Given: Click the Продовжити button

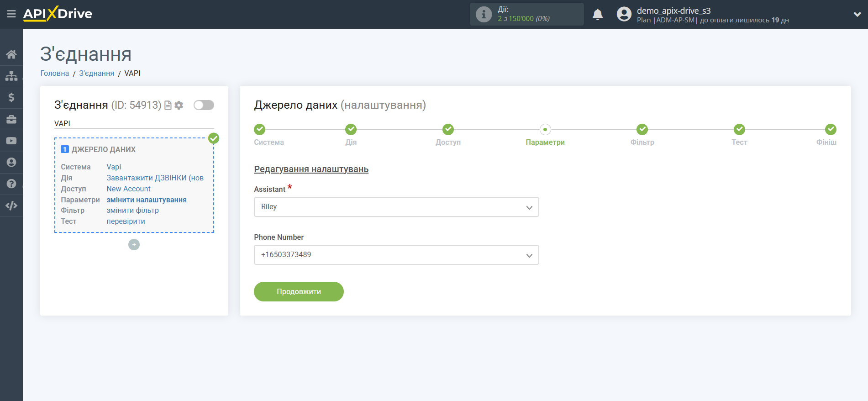Looking at the screenshot, I should 299,292.
